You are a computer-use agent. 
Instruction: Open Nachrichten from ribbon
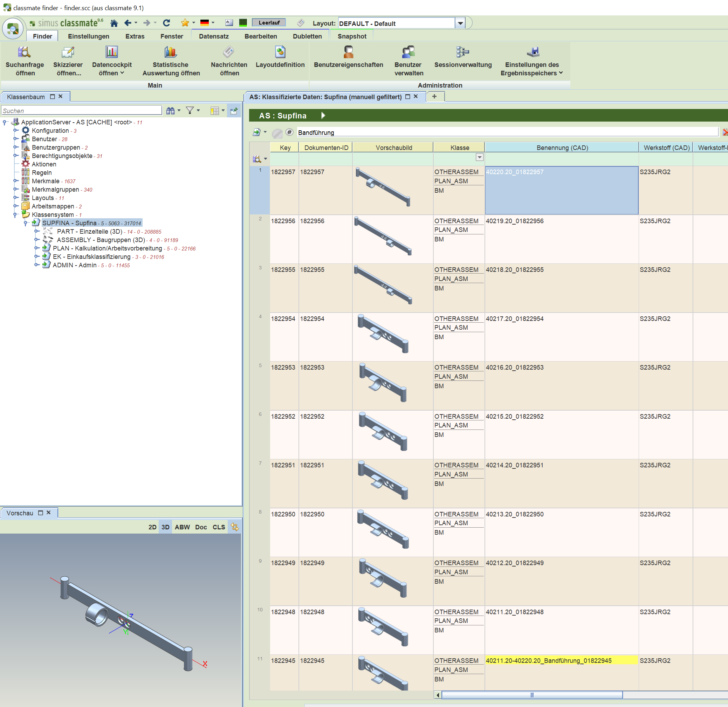[x=229, y=61]
